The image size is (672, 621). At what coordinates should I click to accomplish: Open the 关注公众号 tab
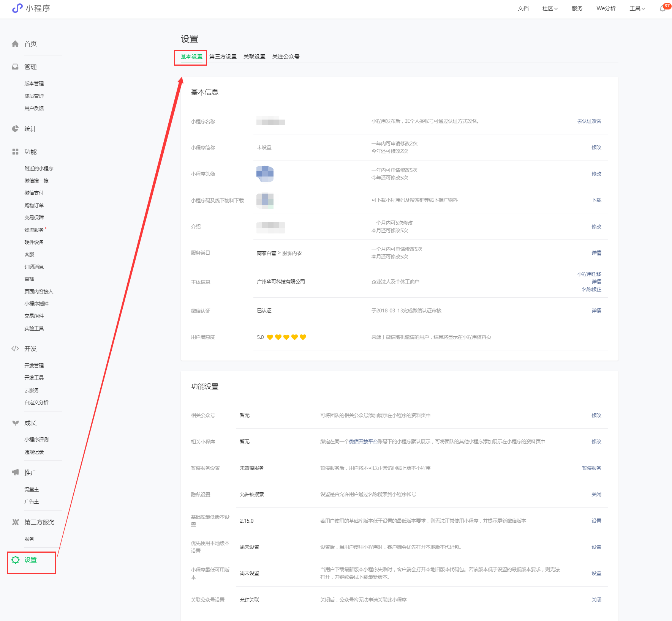pos(286,57)
